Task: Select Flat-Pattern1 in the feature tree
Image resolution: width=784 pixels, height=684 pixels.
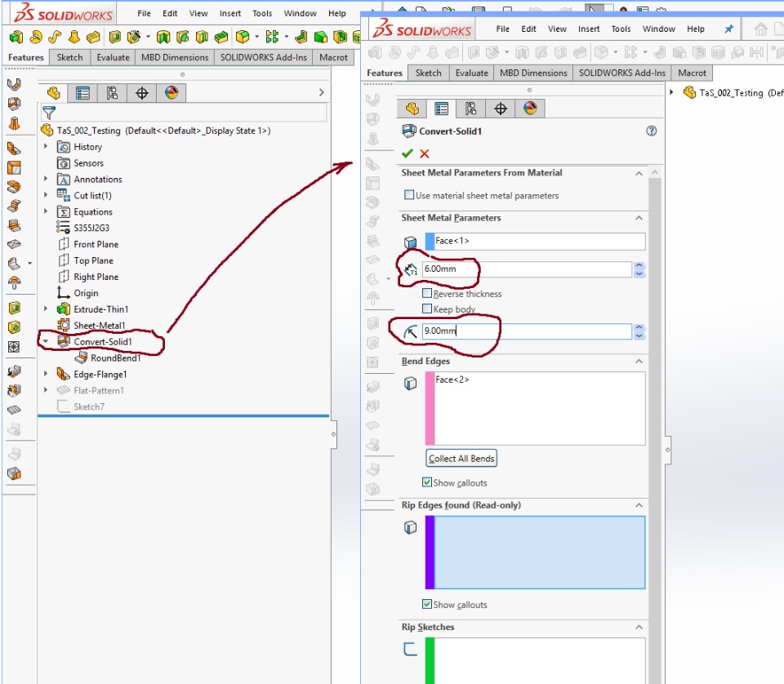Action: tap(99, 390)
